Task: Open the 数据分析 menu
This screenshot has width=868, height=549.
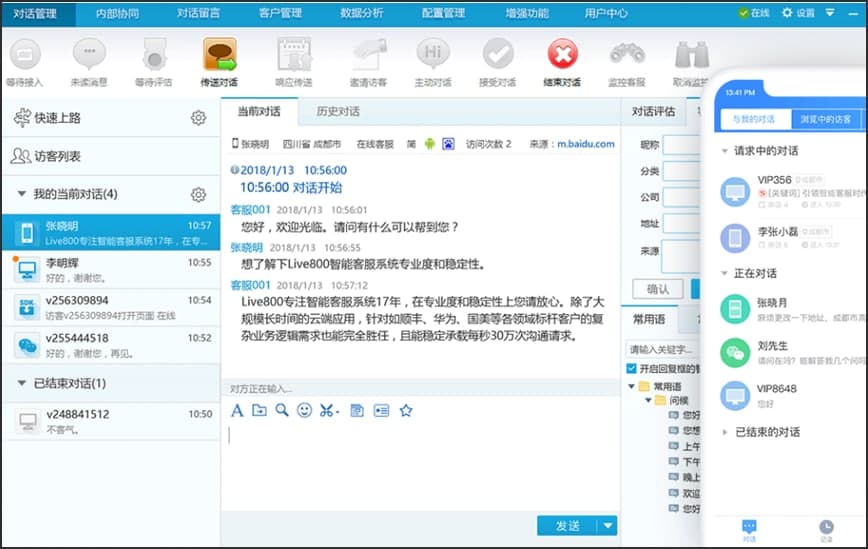Action: (361, 13)
